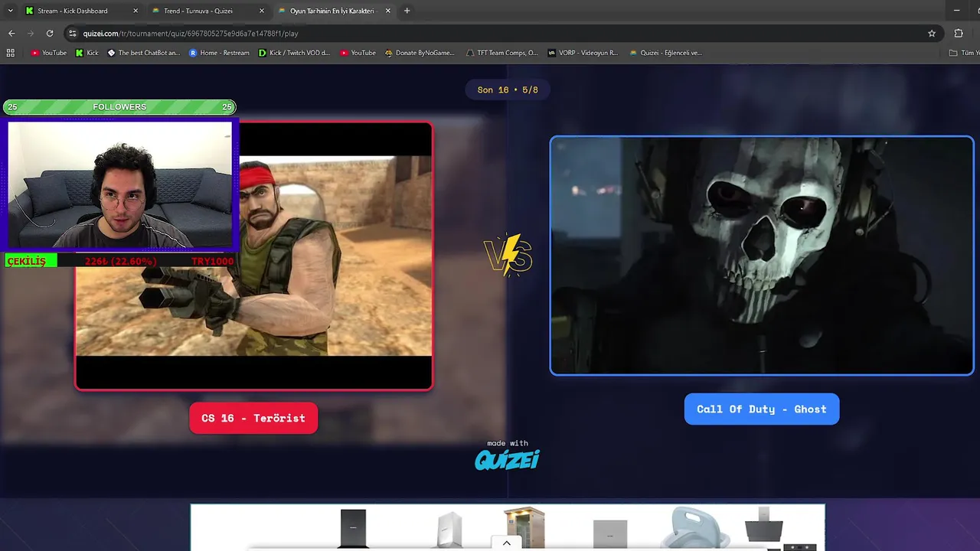View site information icon in address bar

click(x=72, y=33)
